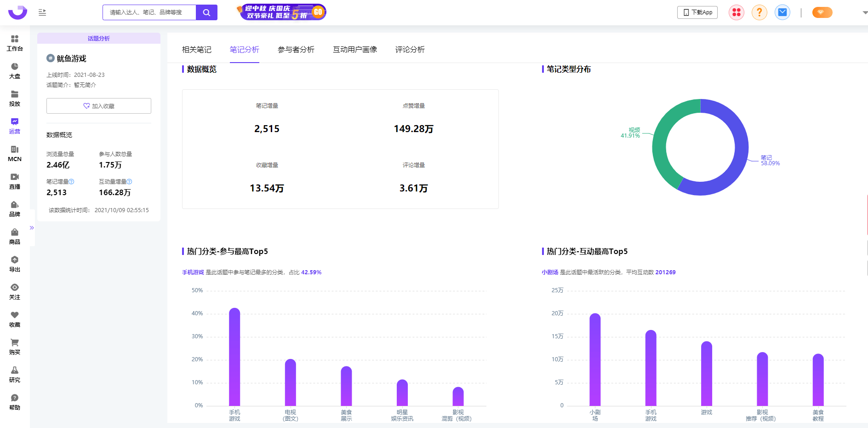Screen dimensions: 868x428
Task: Click the red four-dot apps icon
Action: tap(736, 12)
